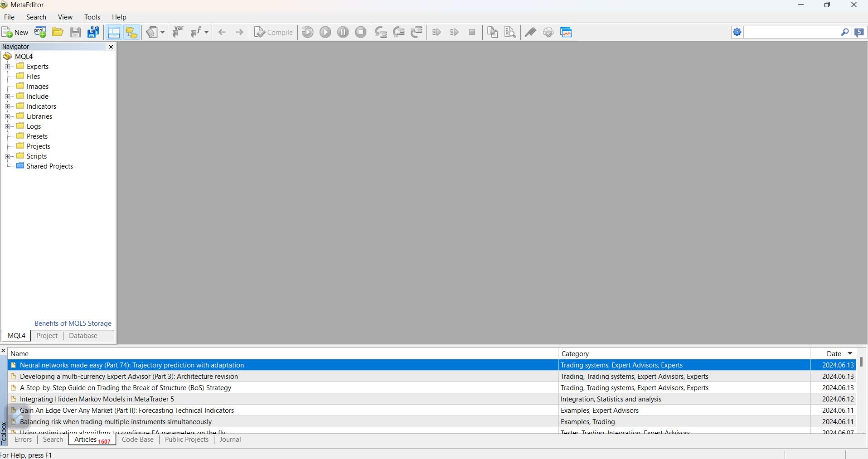Apply the Styler comb icon
This screenshot has height=459, width=868.
pyautogui.click(x=530, y=32)
